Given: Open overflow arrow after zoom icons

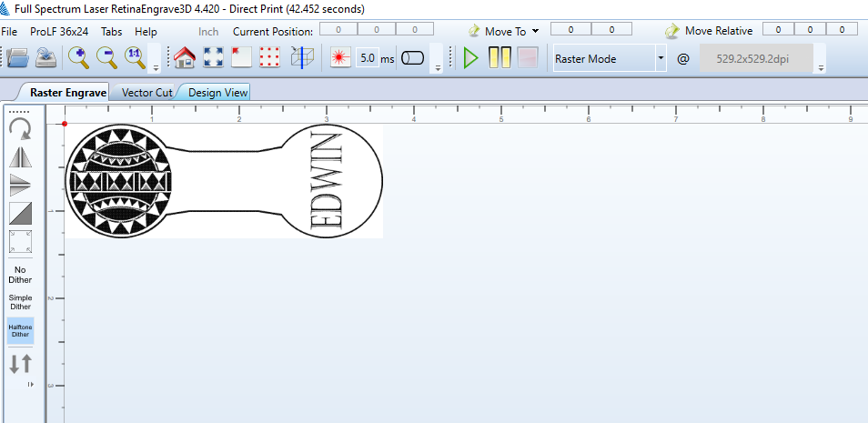Looking at the screenshot, I should point(156,67).
